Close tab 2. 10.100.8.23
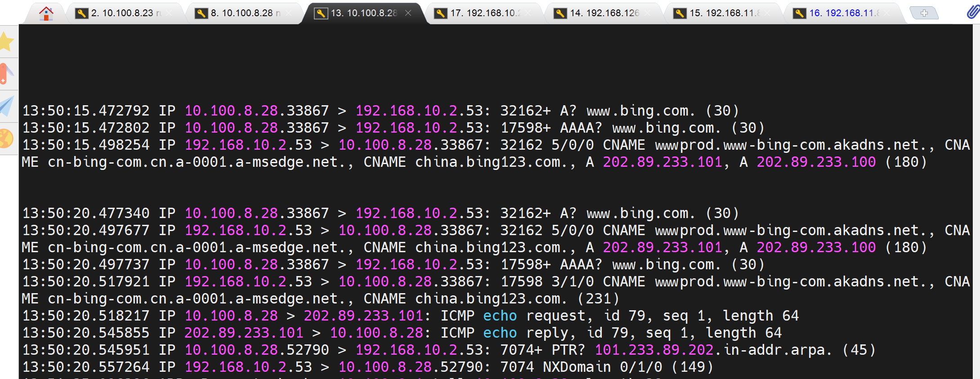980x379 pixels. coord(169,13)
